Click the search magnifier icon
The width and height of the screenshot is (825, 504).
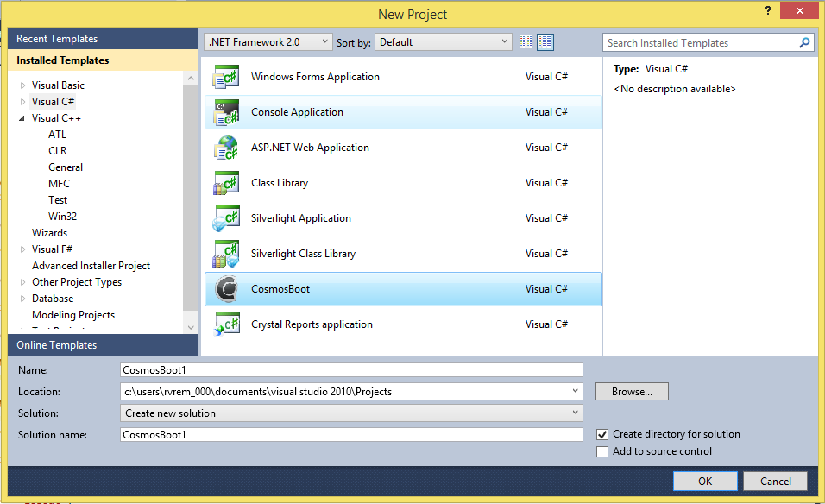pyautogui.click(x=804, y=42)
